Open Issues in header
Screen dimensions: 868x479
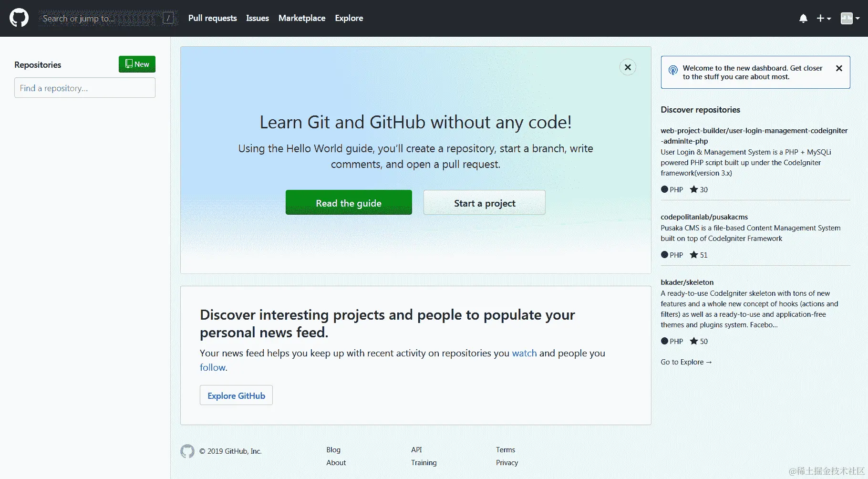coord(258,18)
